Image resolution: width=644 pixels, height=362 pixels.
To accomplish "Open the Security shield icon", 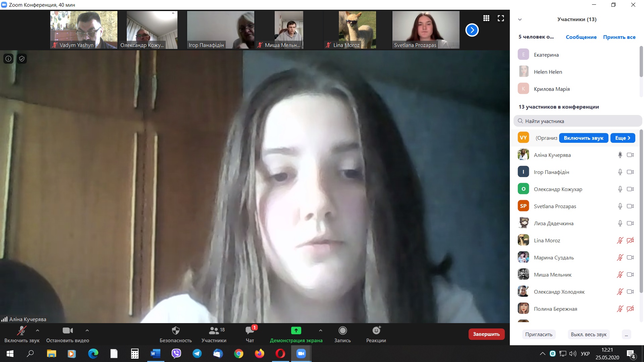I will click(x=175, y=331).
